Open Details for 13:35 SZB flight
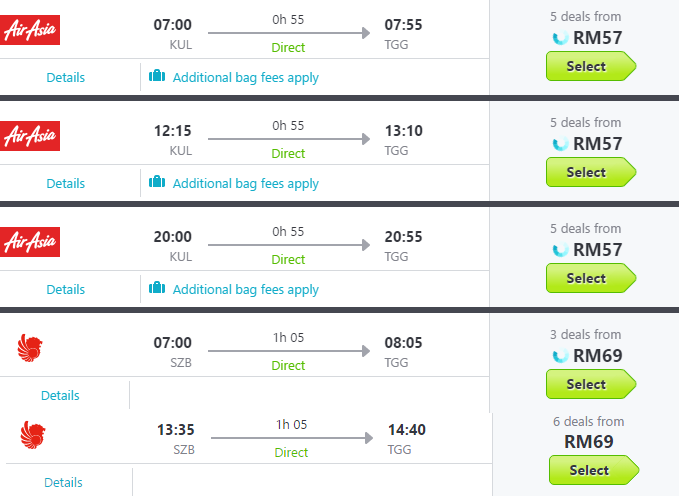Viewport: 679px width, 496px height. coord(64,482)
